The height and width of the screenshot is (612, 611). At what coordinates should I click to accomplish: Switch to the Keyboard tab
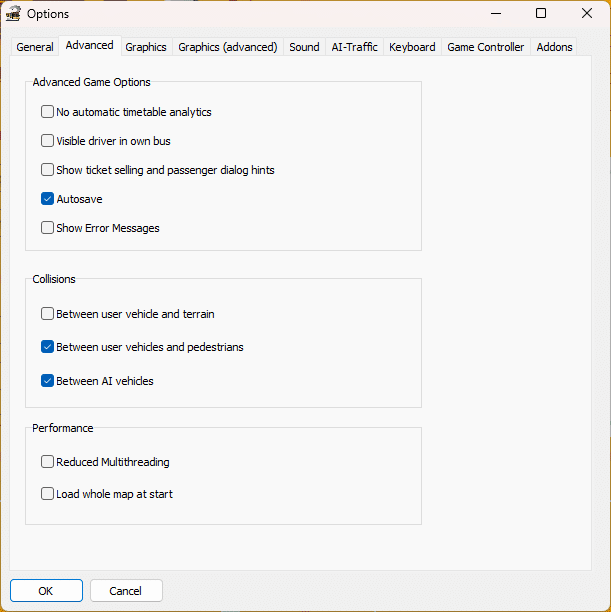(x=412, y=47)
